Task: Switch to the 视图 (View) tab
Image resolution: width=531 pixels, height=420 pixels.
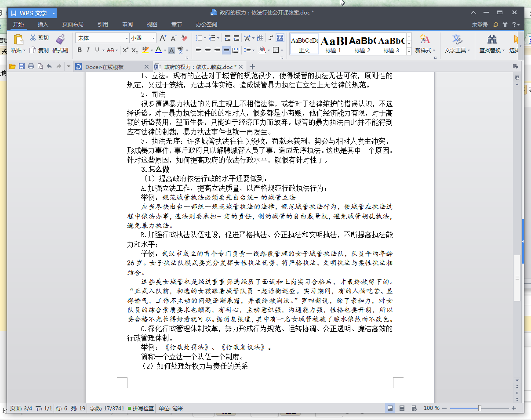Action: coord(152,25)
